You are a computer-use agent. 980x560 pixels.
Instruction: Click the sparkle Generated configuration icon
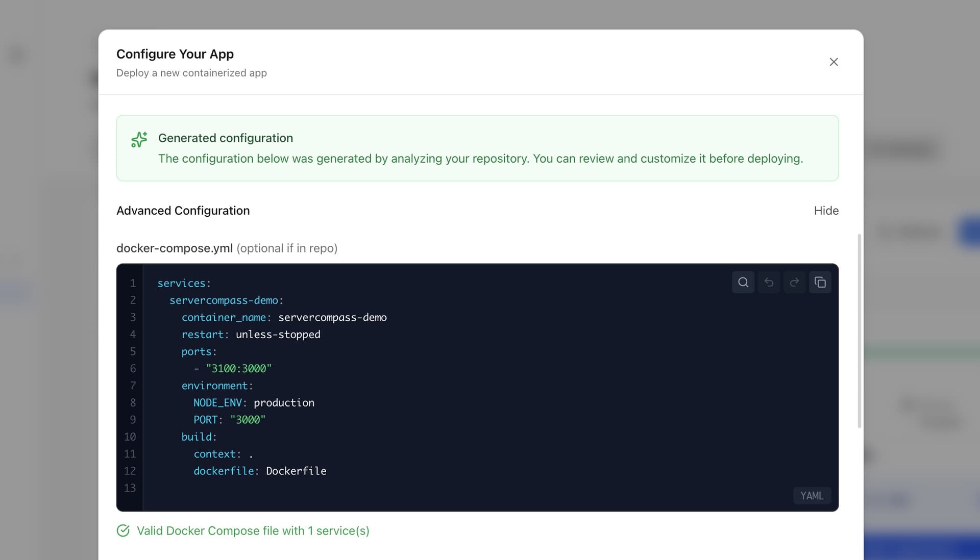(x=139, y=139)
